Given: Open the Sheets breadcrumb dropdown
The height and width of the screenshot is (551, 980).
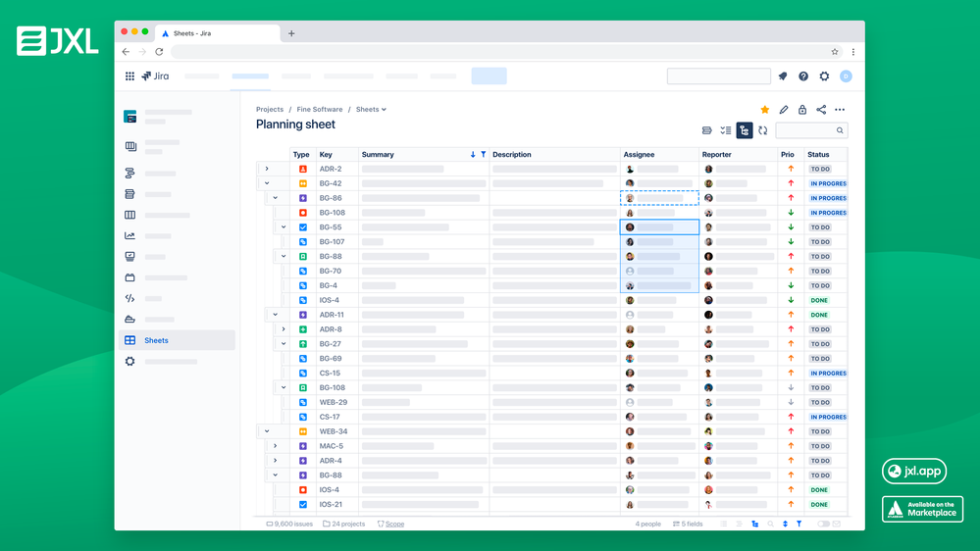Looking at the screenshot, I should 371,110.
